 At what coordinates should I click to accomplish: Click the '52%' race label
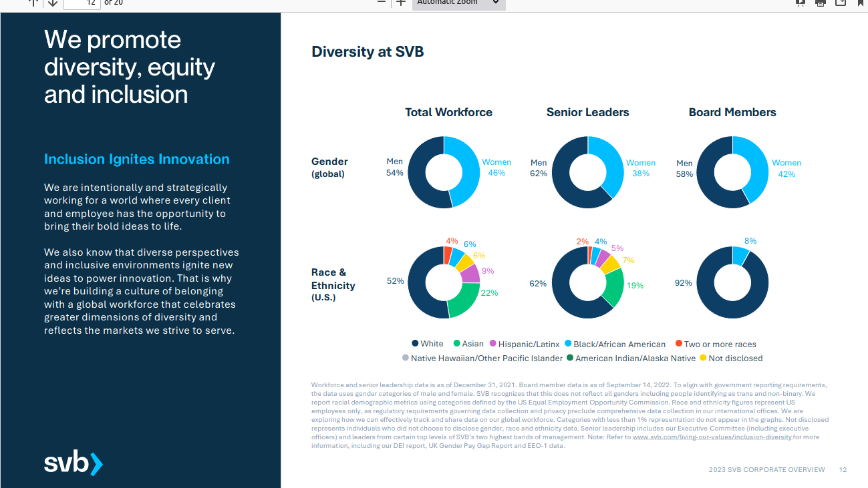click(396, 281)
